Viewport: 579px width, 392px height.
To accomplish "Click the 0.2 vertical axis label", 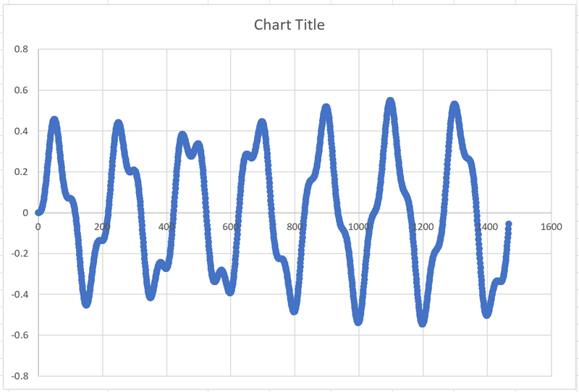I will [x=21, y=171].
